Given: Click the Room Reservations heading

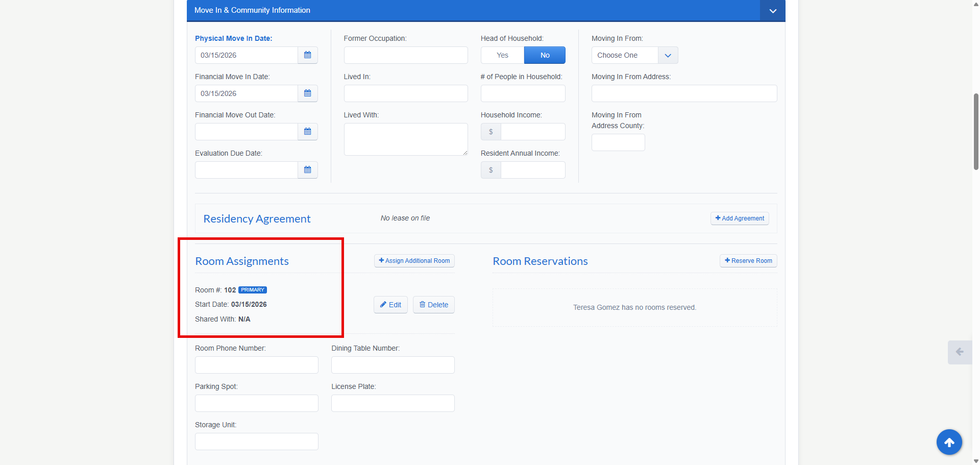Looking at the screenshot, I should click(x=540, y=261).
